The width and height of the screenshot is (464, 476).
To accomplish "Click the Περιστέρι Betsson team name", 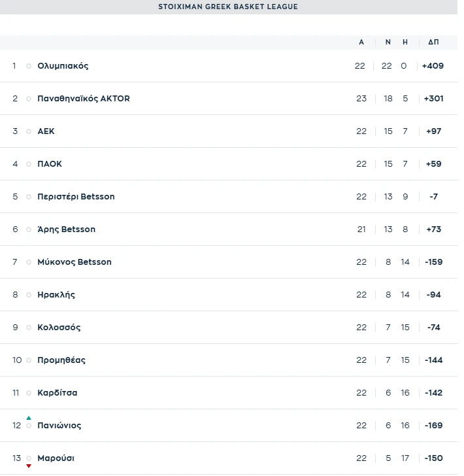I will tap(76, 197).
